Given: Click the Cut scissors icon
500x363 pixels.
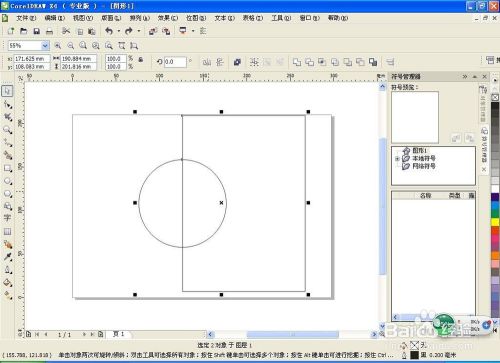Looking at the screenshot, I should pos(66,31).
